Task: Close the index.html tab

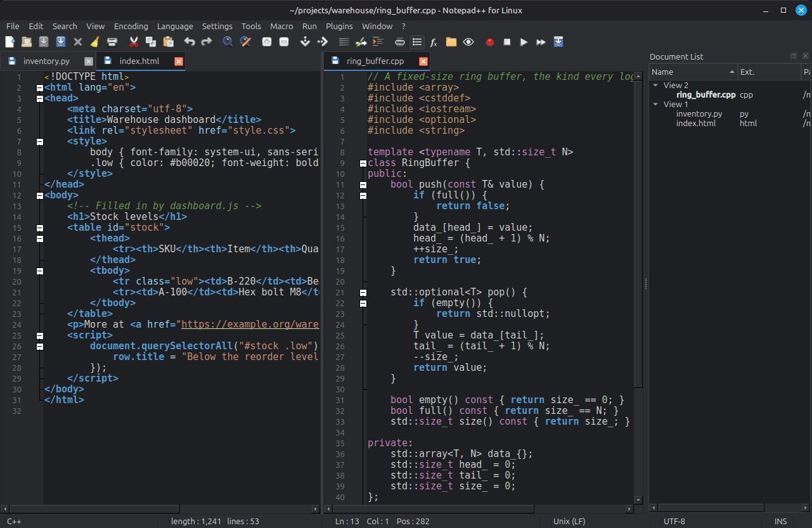Action: click(x=178, y=61)
